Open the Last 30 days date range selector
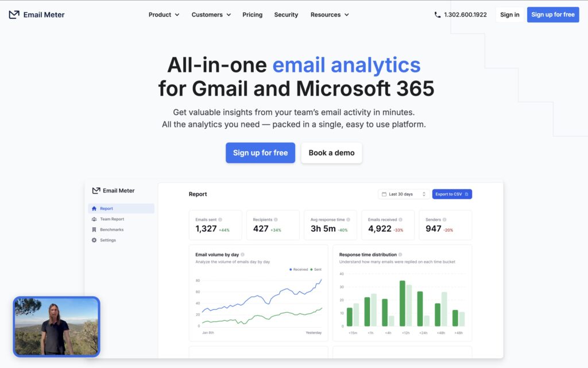588x368 pixels. click(x=404, y=194)
